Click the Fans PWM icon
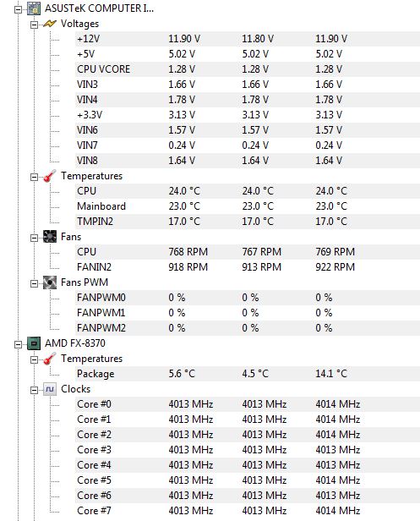 50,282
